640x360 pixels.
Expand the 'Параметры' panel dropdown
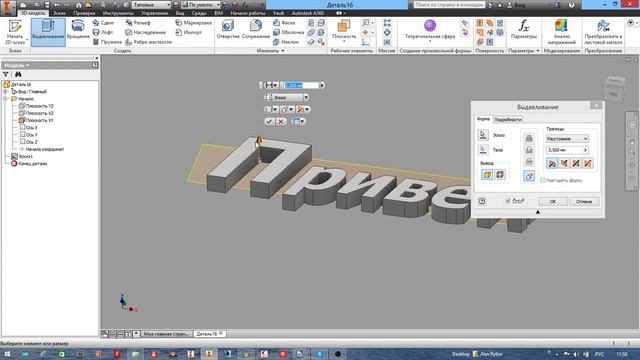point(524,51)
